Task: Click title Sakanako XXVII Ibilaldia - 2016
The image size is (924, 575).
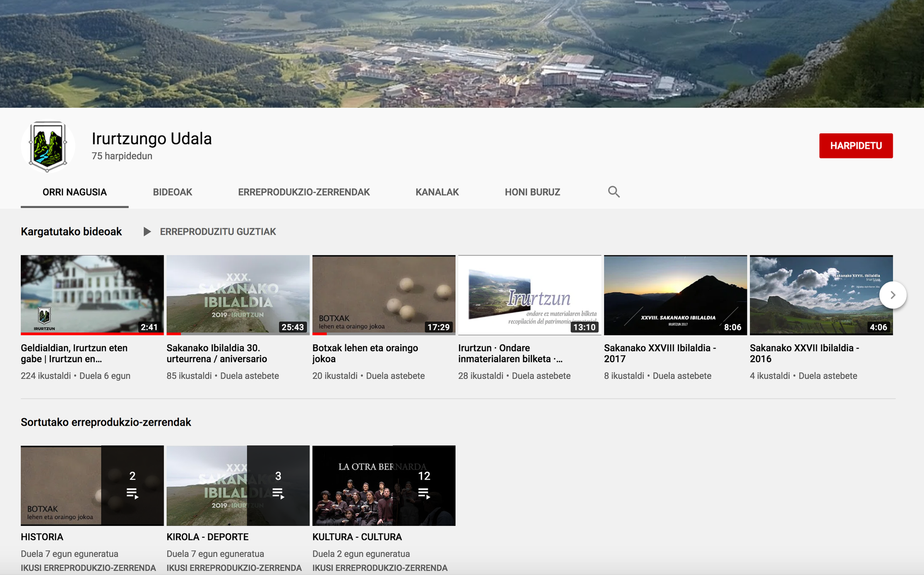Action: pyautogui.click(x=804, y=353)
